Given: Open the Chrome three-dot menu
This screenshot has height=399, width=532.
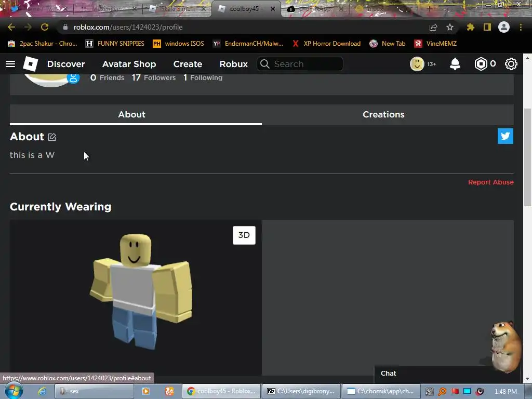Looking at the screenshot, I should point(521,27).
